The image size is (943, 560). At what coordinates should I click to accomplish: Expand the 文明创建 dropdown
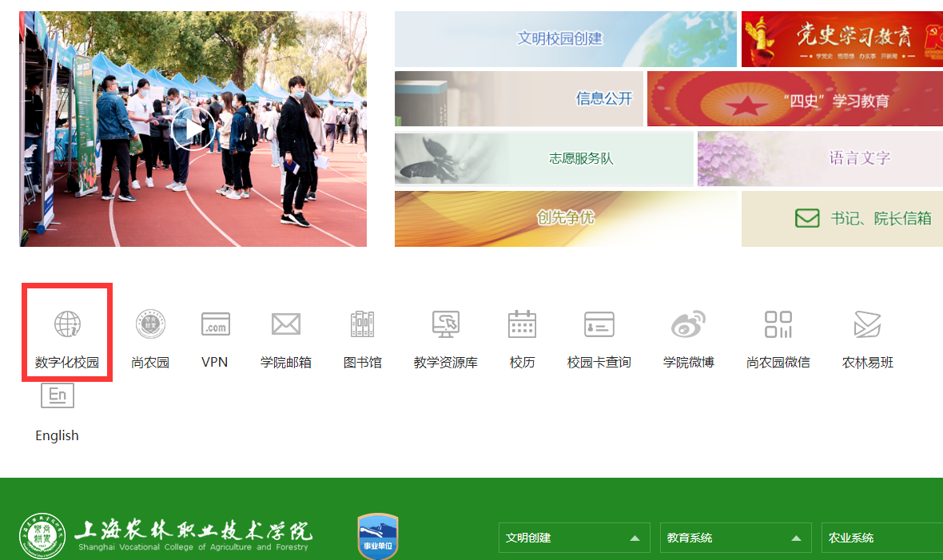pyautogui.click(x=575, y=538)
